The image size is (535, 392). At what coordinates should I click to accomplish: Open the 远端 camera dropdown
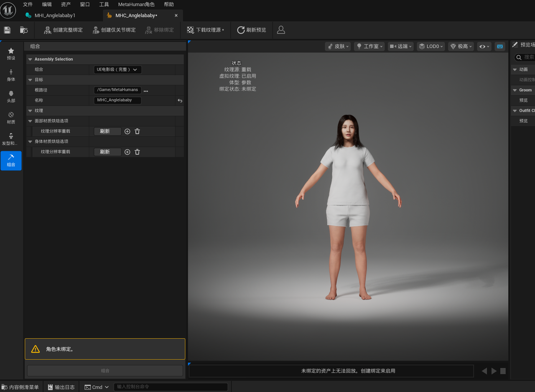click(401, 46)
